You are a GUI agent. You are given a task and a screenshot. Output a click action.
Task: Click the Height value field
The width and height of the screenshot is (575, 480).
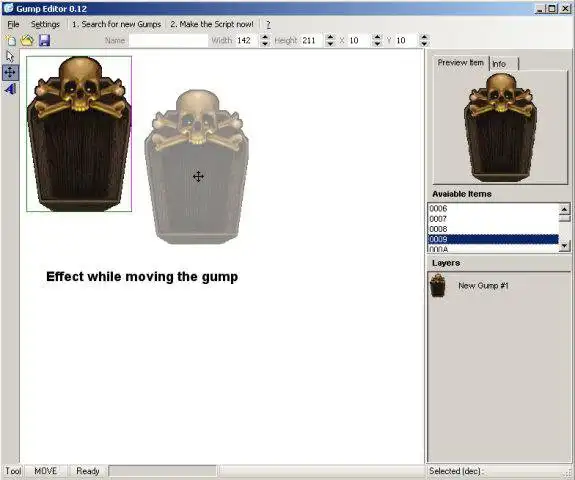coord(312,40)
